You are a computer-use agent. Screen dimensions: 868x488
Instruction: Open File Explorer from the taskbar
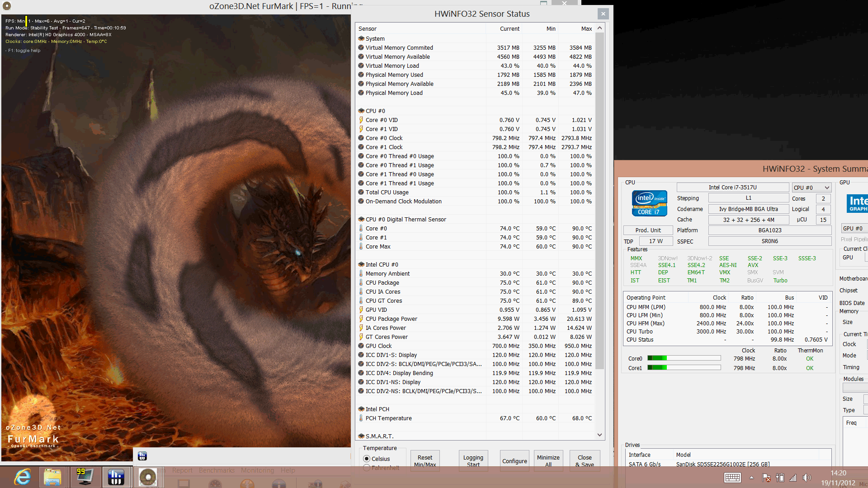click(x=53, y=477)
